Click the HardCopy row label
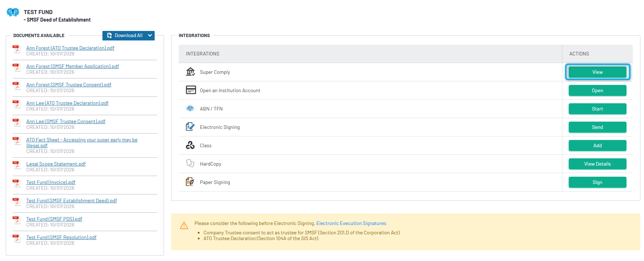The image size is (644, 261). pyautogui.click(x=210, y=164)
